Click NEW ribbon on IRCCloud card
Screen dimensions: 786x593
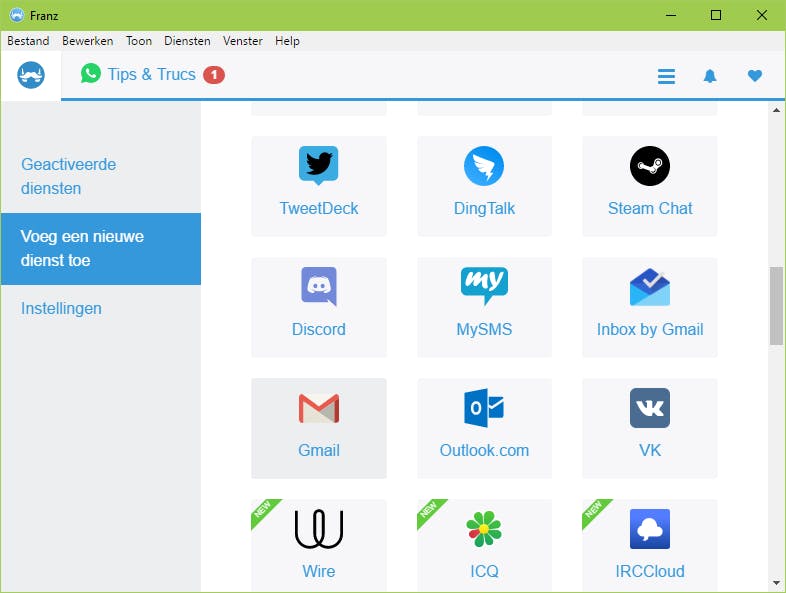pyautogui.click(x=595, y=511)
